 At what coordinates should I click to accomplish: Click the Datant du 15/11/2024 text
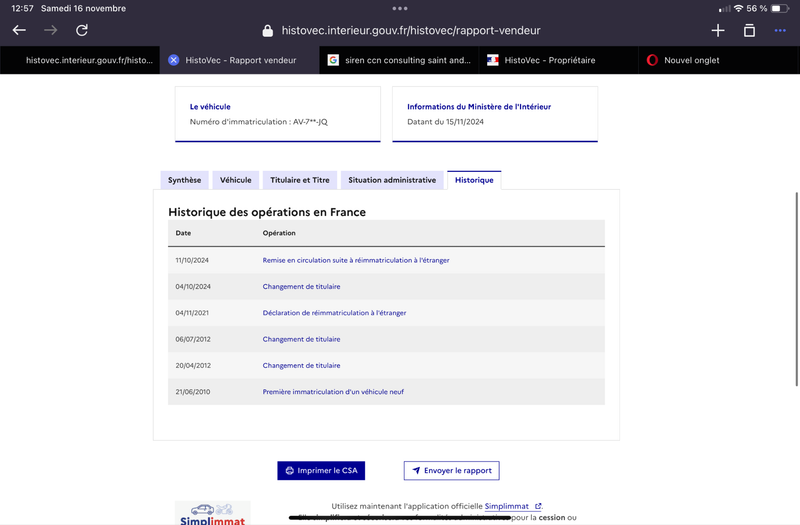tap(445, 122)
